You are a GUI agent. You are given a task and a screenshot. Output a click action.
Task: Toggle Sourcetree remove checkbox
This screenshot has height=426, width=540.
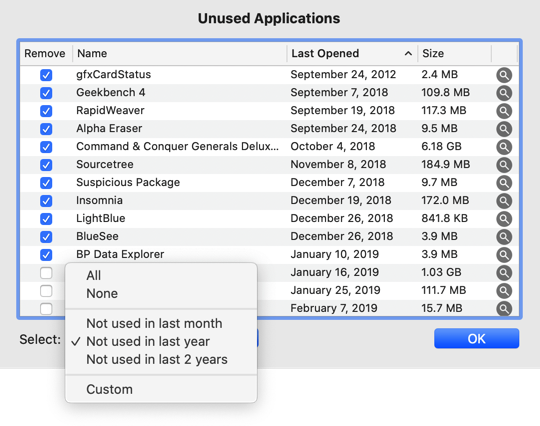[46, 165]
